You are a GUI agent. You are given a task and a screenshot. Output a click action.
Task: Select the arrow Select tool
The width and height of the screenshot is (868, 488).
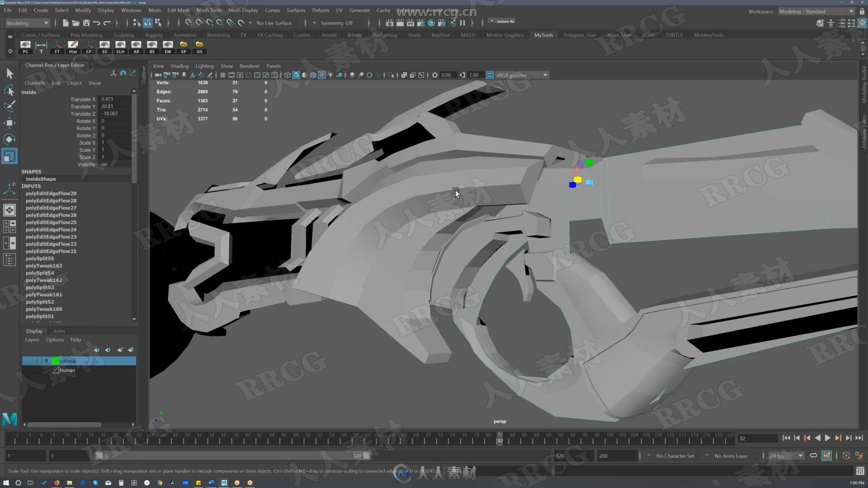pos(9,74)
